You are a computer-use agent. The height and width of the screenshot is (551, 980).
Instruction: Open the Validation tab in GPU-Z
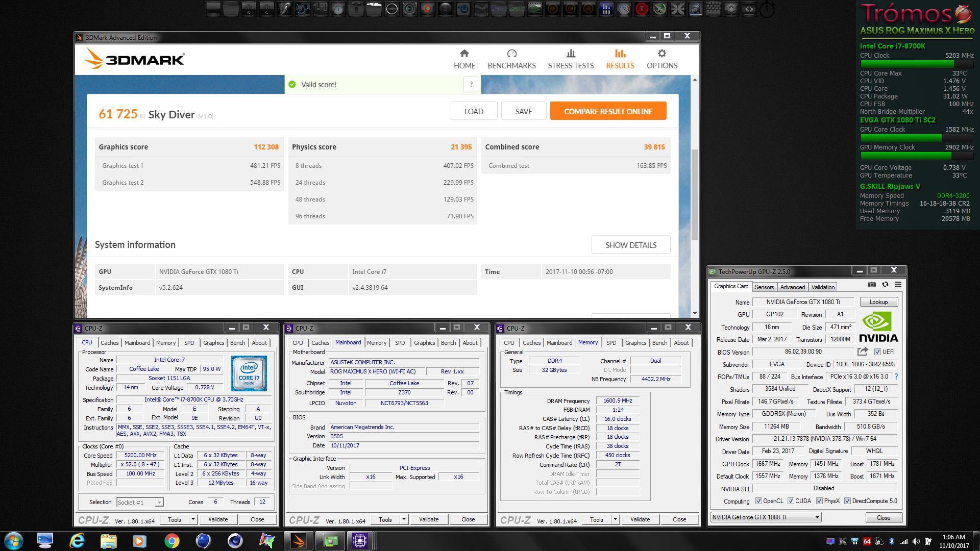(823, 287)
